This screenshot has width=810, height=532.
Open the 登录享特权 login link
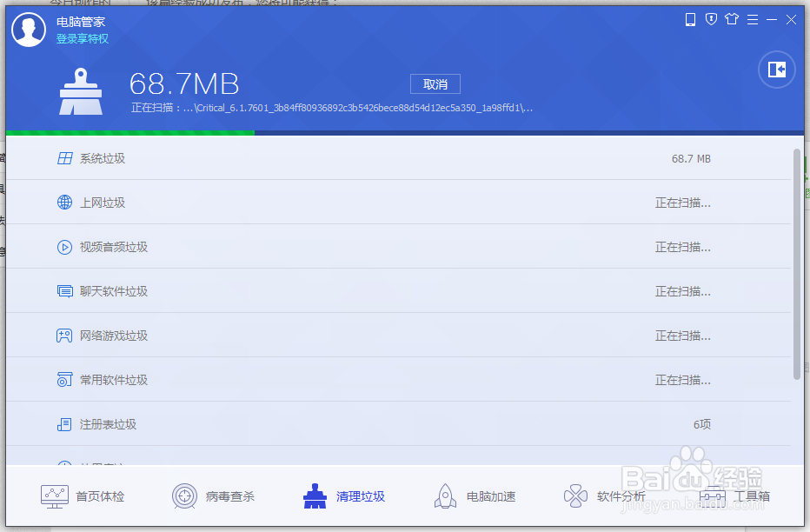(83, 39)
